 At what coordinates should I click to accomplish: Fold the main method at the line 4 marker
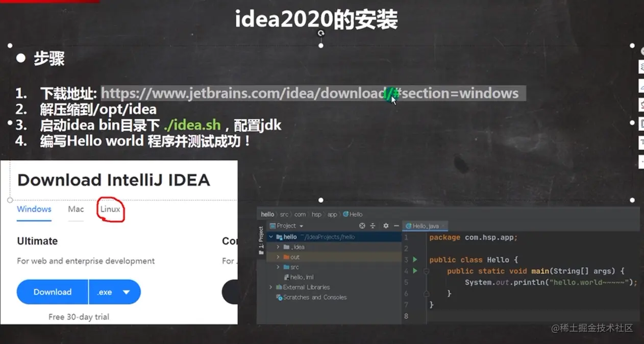(426, 271)
